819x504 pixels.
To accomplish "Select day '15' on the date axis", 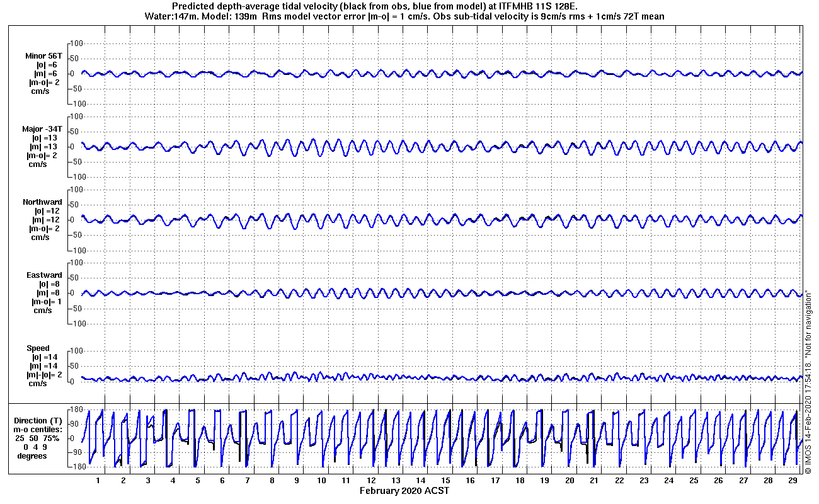I will click(445, 481).
